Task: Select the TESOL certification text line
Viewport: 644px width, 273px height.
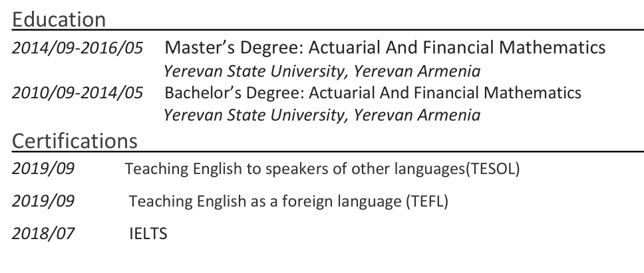Action: (x=321, y=169)
